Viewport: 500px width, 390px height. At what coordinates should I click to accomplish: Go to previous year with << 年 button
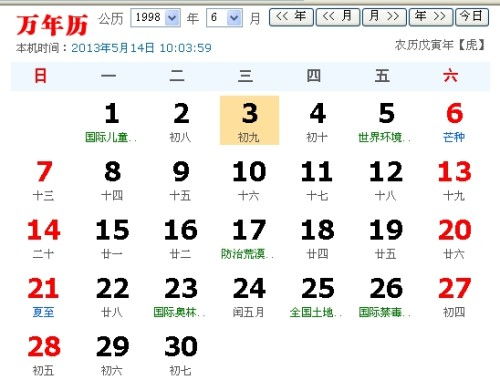291,17
